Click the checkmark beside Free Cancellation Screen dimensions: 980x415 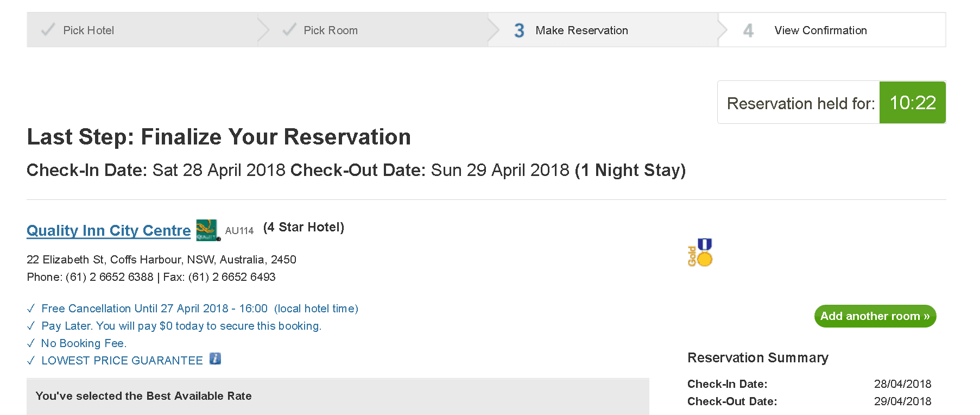[x=31, y=309]
